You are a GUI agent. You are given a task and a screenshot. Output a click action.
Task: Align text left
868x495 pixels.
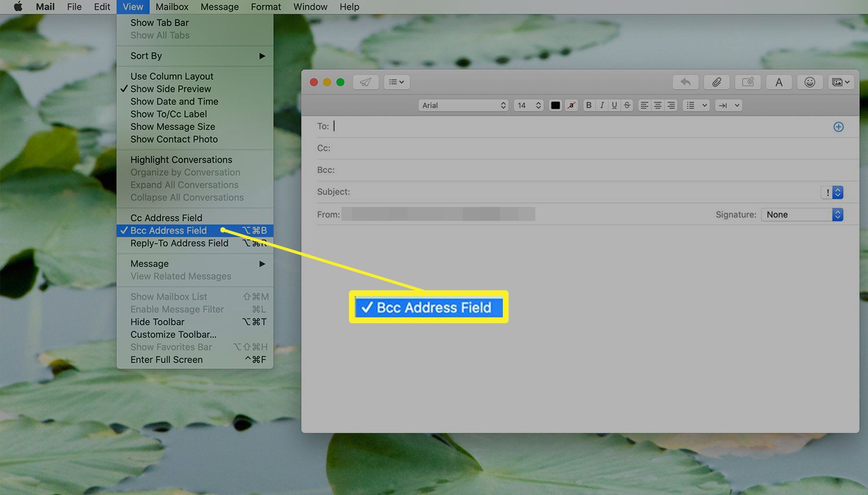point(644,105)
